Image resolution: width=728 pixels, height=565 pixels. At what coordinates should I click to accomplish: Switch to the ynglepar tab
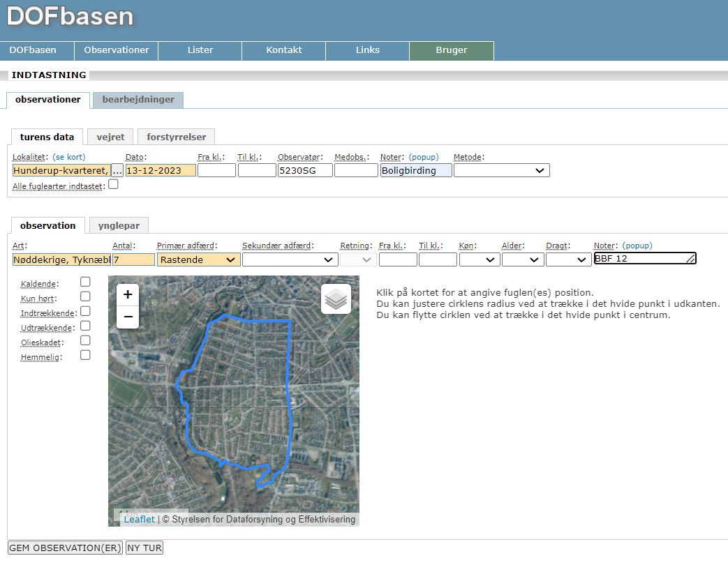pos(119,225)
